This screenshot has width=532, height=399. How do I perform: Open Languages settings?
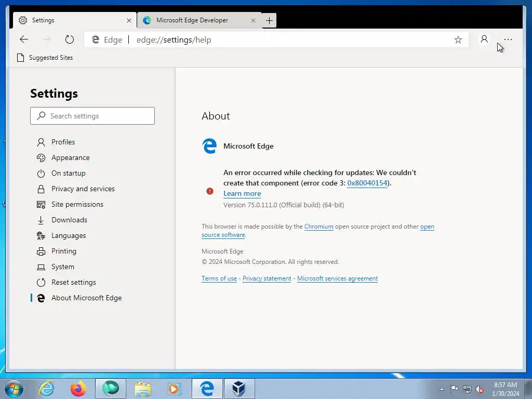click(x=69, y=235)
